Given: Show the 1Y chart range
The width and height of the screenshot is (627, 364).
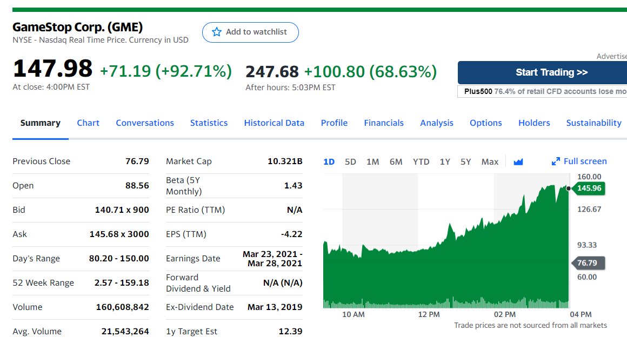Looking at the screenshot, I should click(x=445, y=162).
